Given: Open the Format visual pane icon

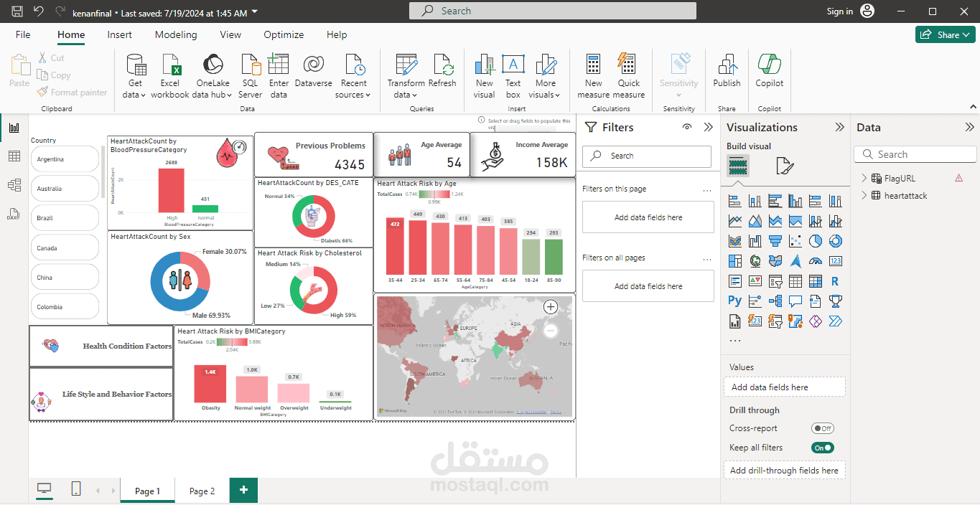Looking at the screenshot, I should pyautogui.click(x=785, y=166).
